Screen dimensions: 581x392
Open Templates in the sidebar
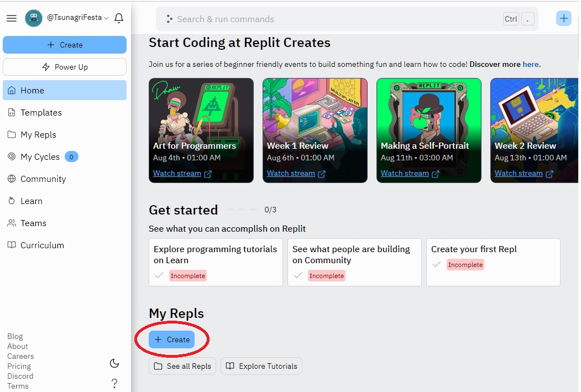pyautogui.click(x=65, y=113)
